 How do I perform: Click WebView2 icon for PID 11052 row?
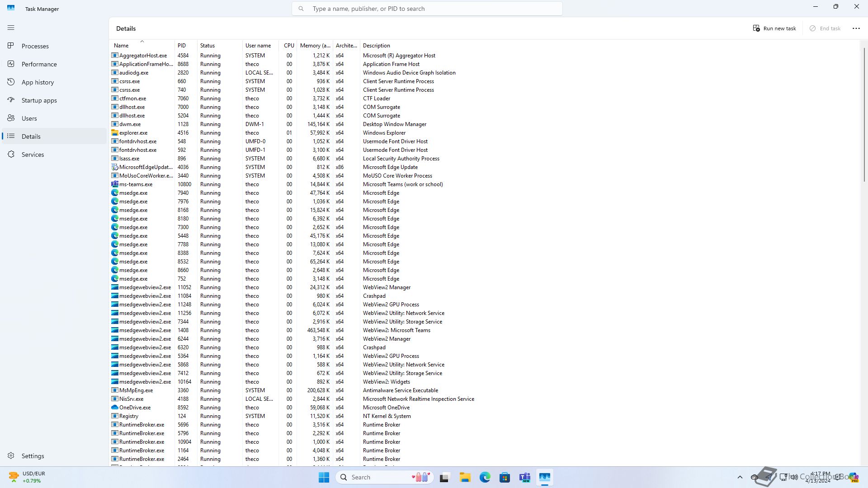coord(115,287)
